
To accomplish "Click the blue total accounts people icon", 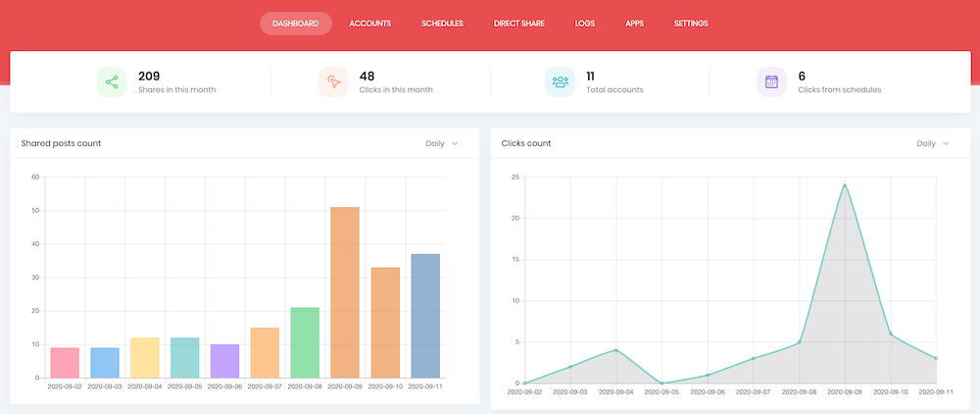I will [560, 82].
